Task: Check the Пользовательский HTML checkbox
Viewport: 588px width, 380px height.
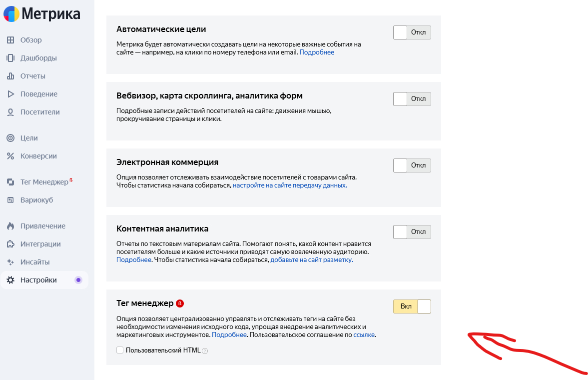Action: pos(120,350)
